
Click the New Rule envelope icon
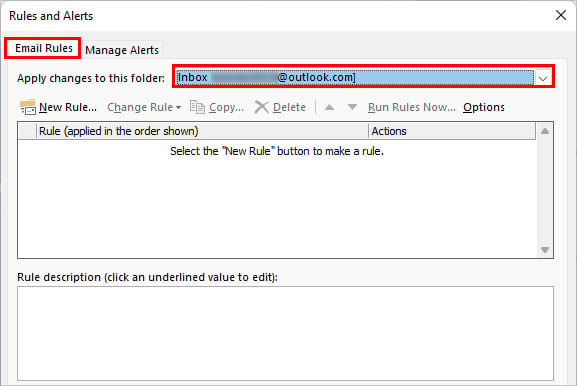[x=28, y=107]
